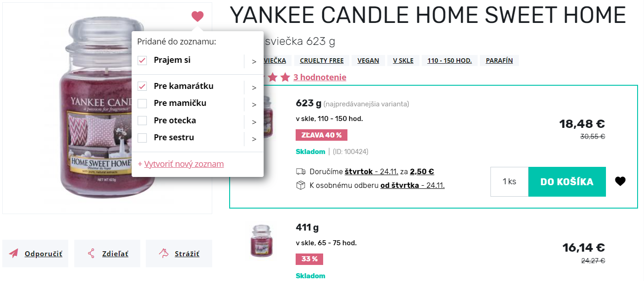644x281 pixels.
Task: Click the 1 ks quantity field
Action: point(509,182)
